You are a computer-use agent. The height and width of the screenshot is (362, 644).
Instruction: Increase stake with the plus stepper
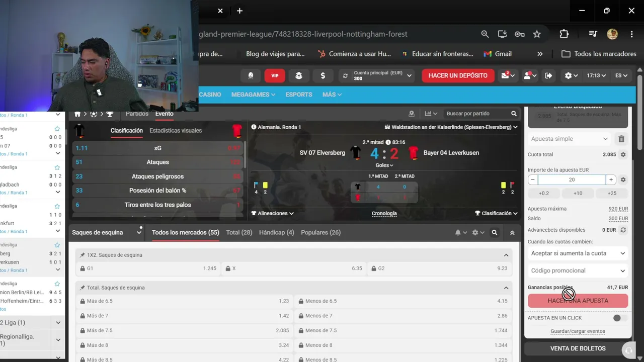click(611, 179)
